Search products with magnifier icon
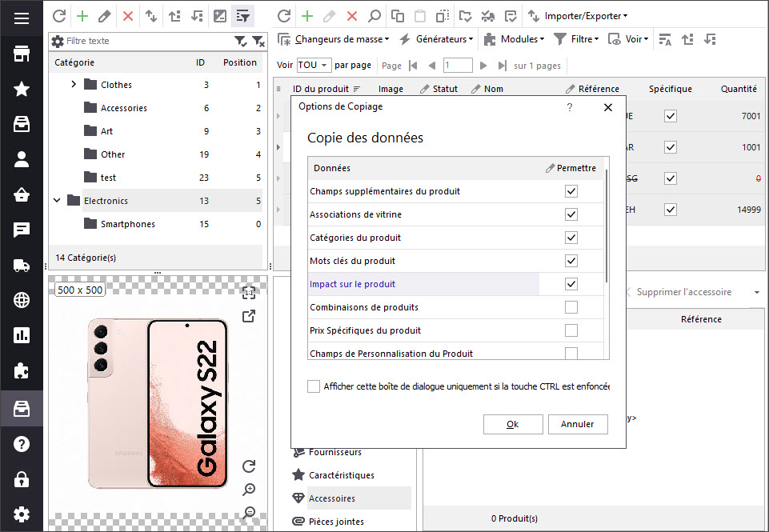This screenshot has width=769, height=532. click(x=374, y=16)
